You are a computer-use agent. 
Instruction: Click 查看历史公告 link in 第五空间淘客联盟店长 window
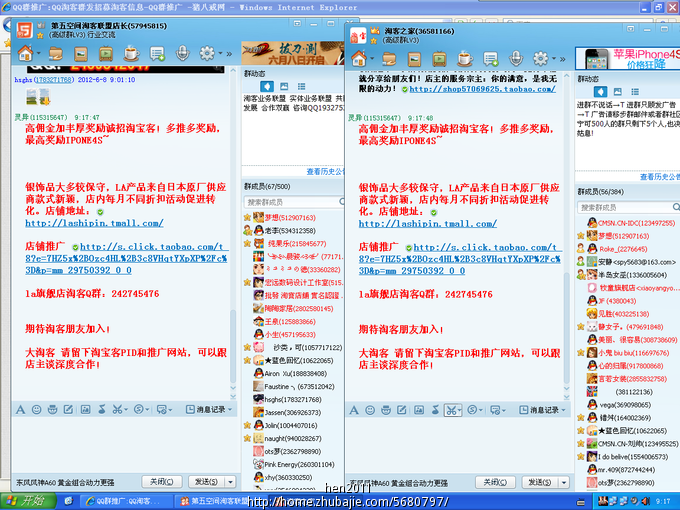point(325,172)
